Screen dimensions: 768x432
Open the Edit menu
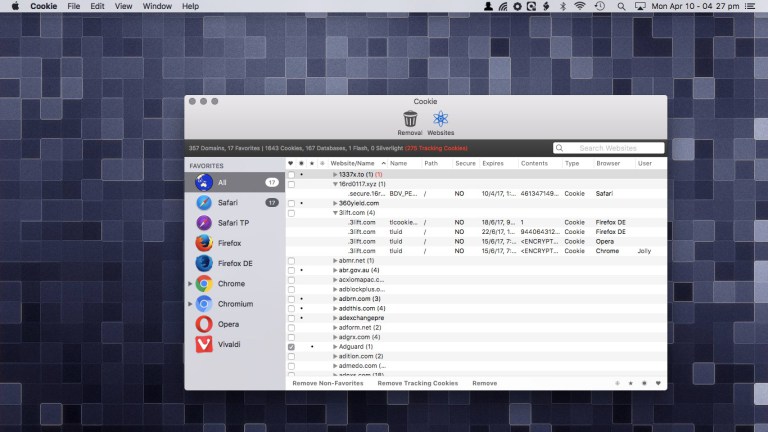(x=97, y=6)
